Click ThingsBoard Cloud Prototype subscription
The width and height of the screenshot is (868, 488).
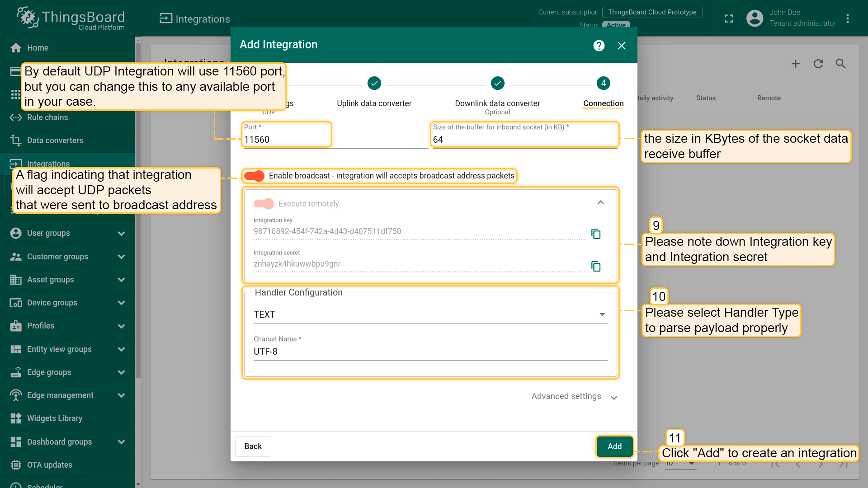pyautogui.click(x=652, y=12)
